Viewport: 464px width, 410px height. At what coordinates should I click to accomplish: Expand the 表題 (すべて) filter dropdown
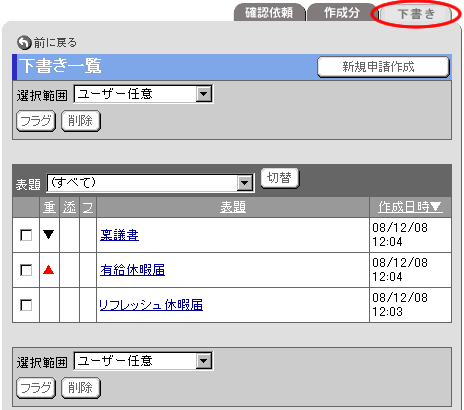click(150, 183)
